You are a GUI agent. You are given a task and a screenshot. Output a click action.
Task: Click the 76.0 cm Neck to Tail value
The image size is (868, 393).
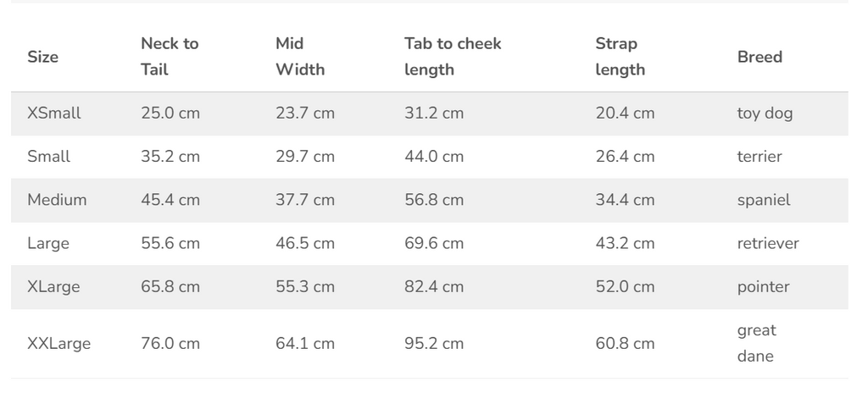coord(170,343)
